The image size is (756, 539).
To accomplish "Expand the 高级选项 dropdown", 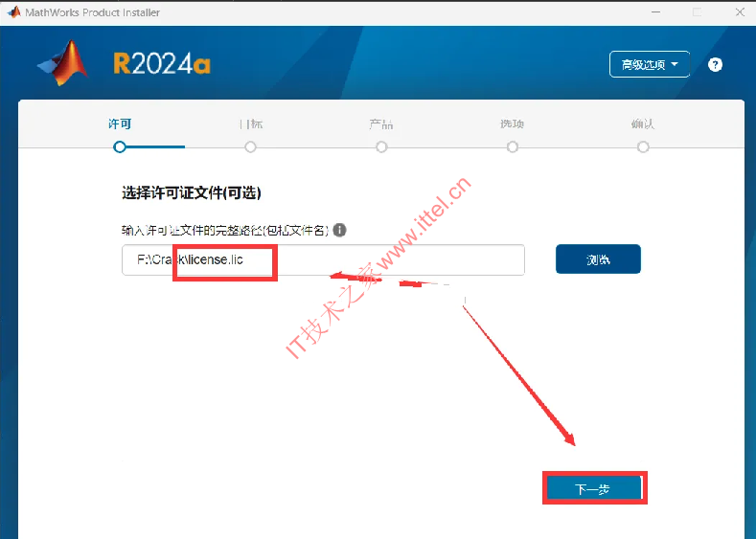I will click(650, 64).
